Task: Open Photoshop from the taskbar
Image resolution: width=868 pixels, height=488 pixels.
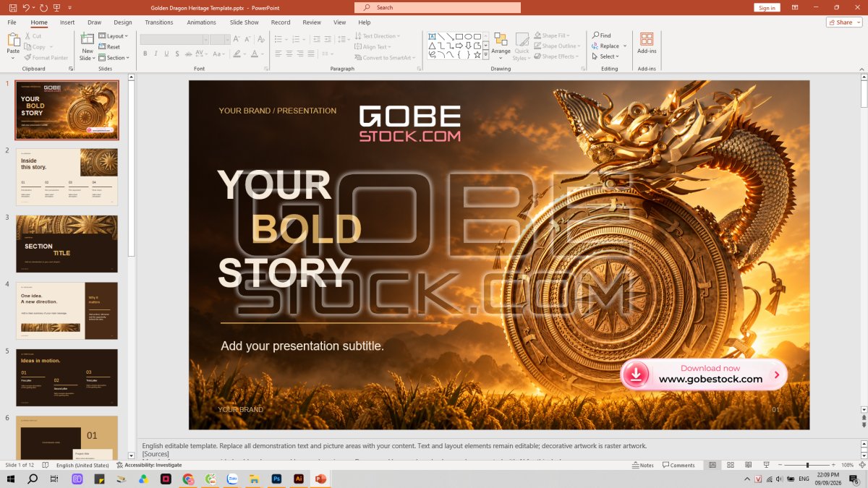Action: (276, 479)
